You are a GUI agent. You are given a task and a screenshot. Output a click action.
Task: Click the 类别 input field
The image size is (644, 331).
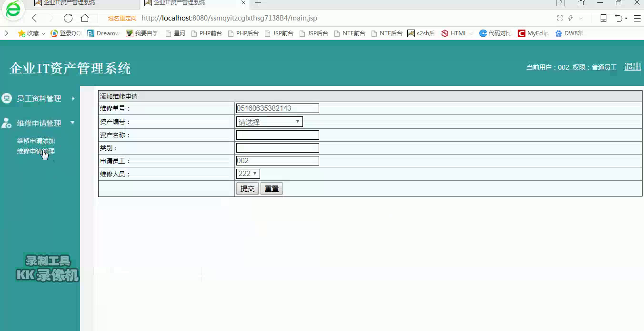[x=277, y=148]
